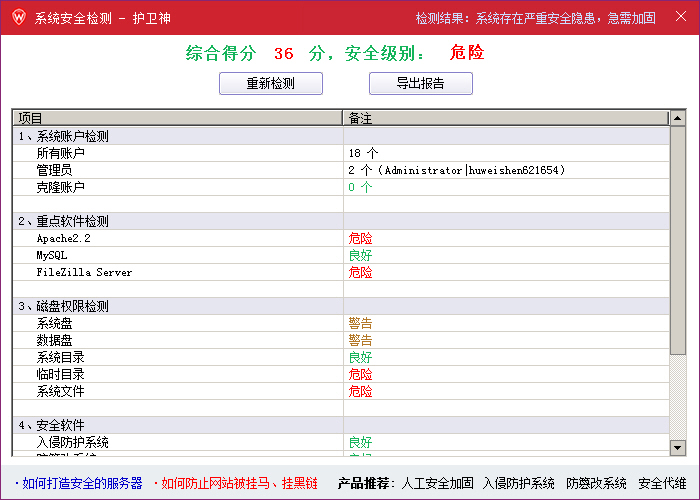Image resolution: width=700 pixels, height=500 pixels.
Task: Select the MySQL row
Action: click(342, 255)
